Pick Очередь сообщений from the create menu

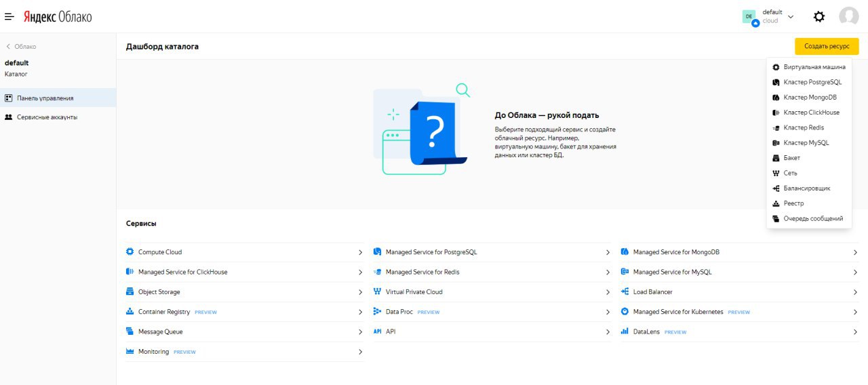(x=809, y=219)
